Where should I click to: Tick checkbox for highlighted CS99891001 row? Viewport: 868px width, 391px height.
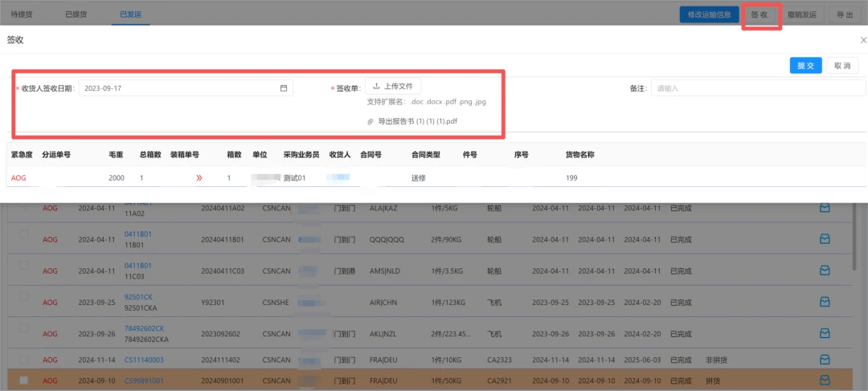coord(23,380)
